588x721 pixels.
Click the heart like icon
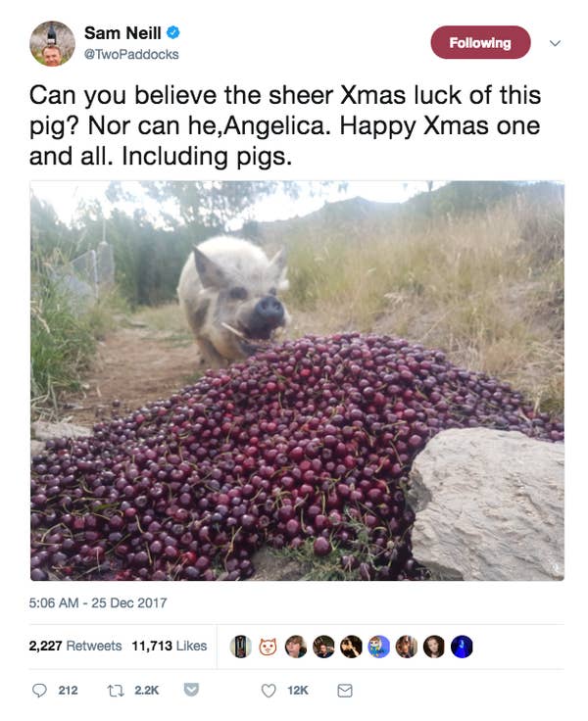pyautogui.click(x=269, y=691)
